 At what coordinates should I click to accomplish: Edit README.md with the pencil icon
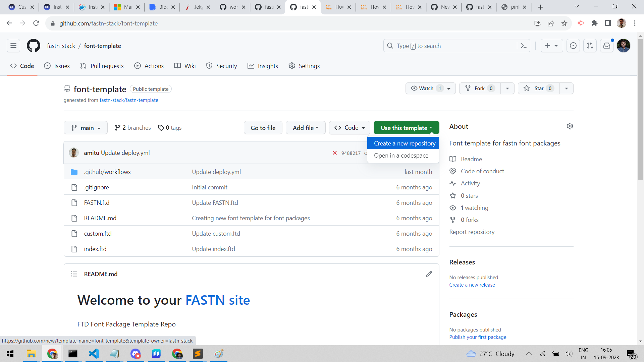point(429,274)
